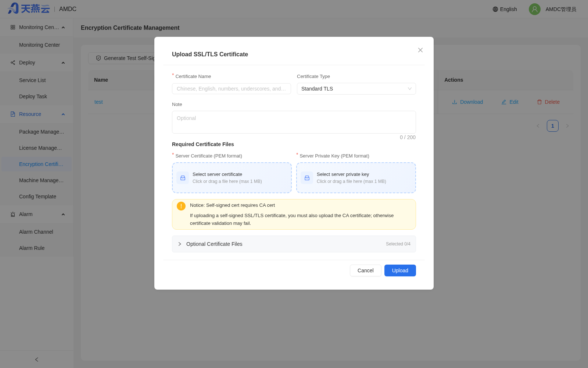Go to pagination page 1
Viewport: 588px width, 368px height.
click(553, 126)
